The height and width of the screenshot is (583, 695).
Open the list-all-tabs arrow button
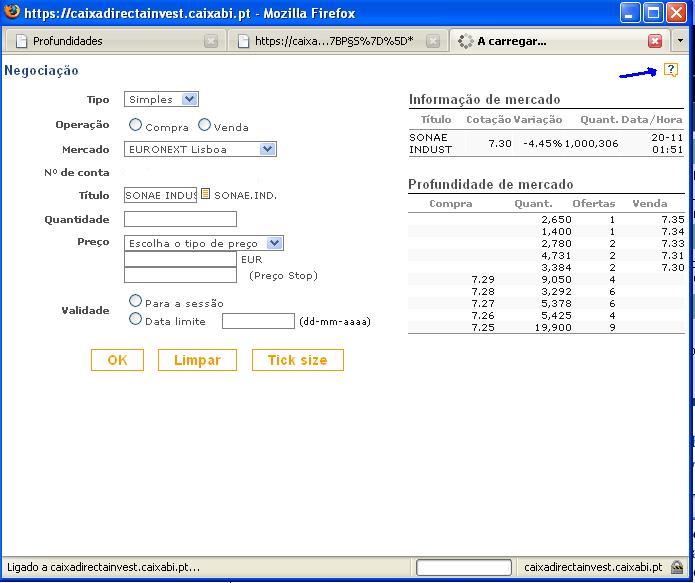(x=681, y=41)
